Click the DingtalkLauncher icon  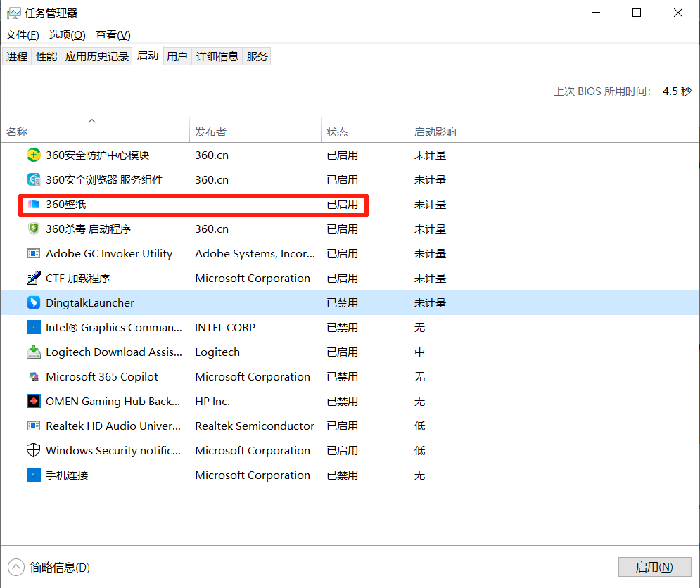(34, 303)
